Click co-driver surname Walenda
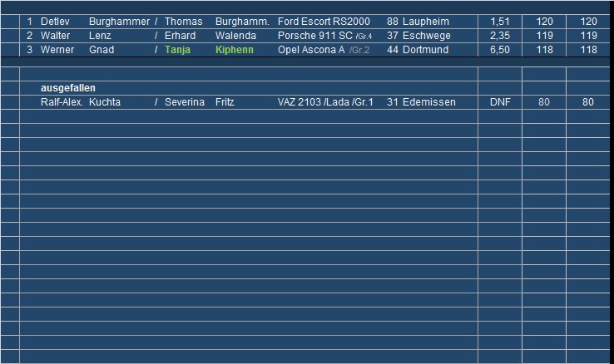 coord(235,36)
